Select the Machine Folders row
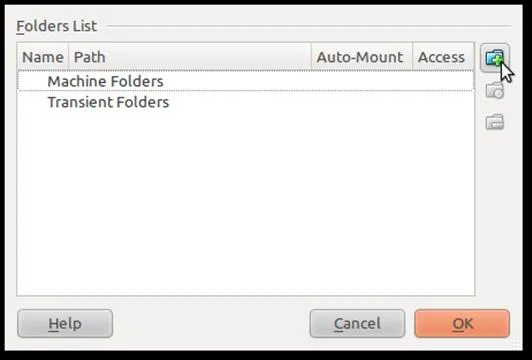The width and height of the screenshot is (532, 360). click(x=246, y=81)
